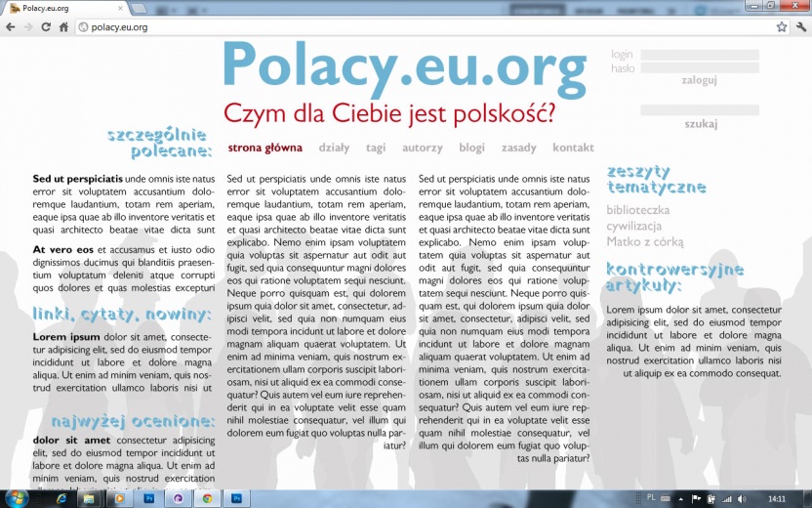Open the Windows Start menu
Screen dimensions: 812x508
[16, 497]
